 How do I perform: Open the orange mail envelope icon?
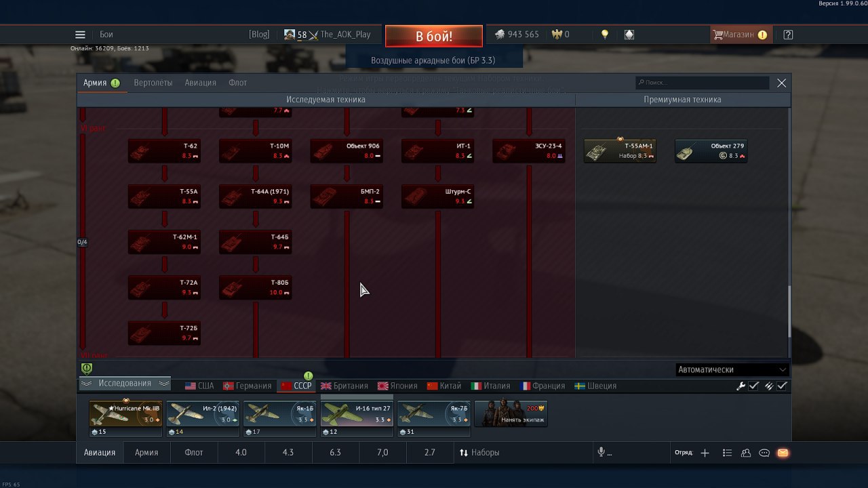[x=783, y=453]
